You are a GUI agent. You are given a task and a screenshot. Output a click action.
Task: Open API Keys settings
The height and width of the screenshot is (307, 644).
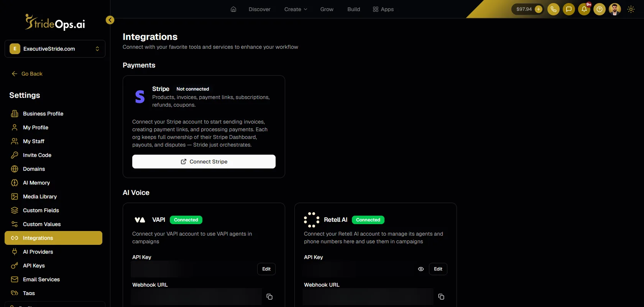click(53, 266)
